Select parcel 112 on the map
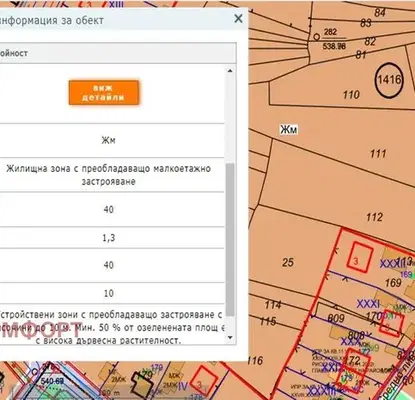 click(374, 217)
